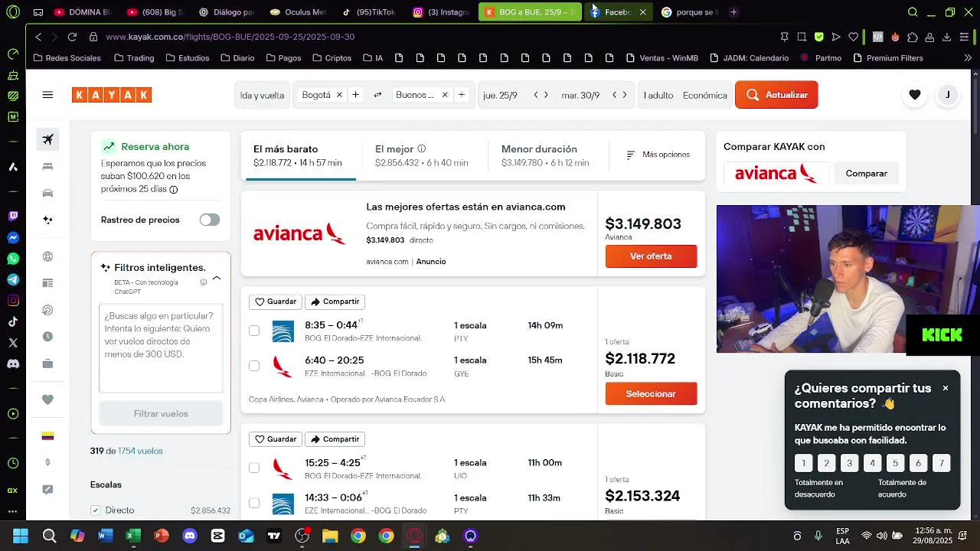Screen dimensions: 980x551
Task: Open the Económica cabin class selector
Action: pos(705,95)
